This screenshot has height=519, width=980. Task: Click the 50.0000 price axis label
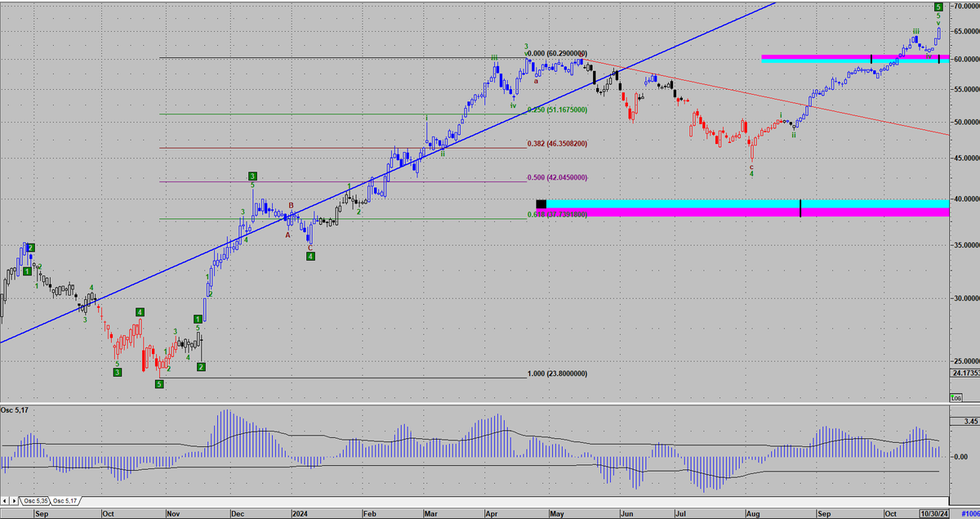click(x=965, y=123)
